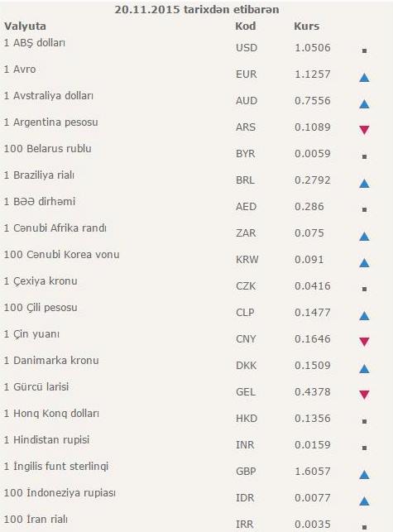Click the blue up arrow for GBP
393x532 pixels.
click(x=364, y=474)
